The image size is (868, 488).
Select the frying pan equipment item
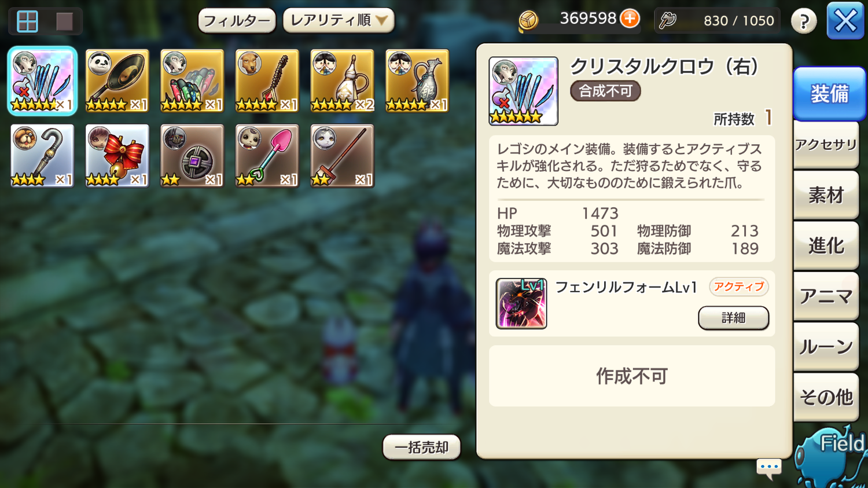pyautogui.click(x=117, y=80)
